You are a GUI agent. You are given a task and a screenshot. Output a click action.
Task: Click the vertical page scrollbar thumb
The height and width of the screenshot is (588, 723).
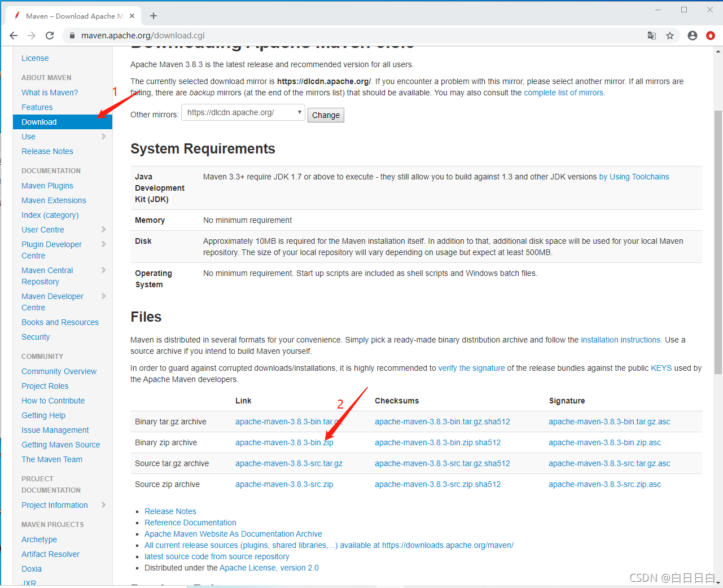point(718,243)
